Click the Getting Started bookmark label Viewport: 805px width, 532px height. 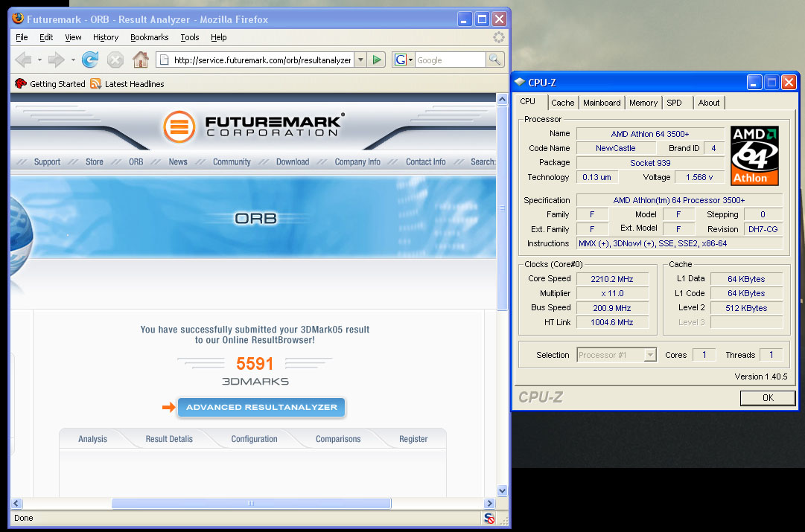(57, 84)
